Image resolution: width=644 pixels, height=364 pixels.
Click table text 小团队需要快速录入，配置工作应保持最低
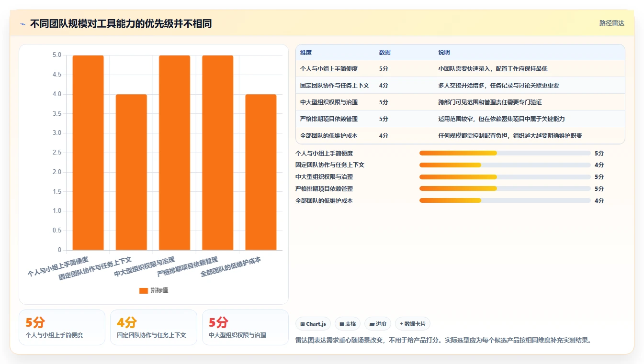(493, 69)
